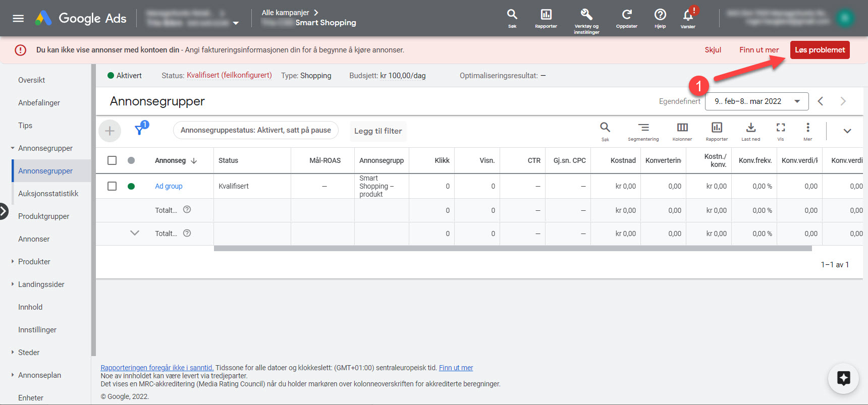Open Oversikt in the sidebar
Image resolution: width=868 pixels, height=405 pixels.
pyautogui.click(x=32, y=80)
